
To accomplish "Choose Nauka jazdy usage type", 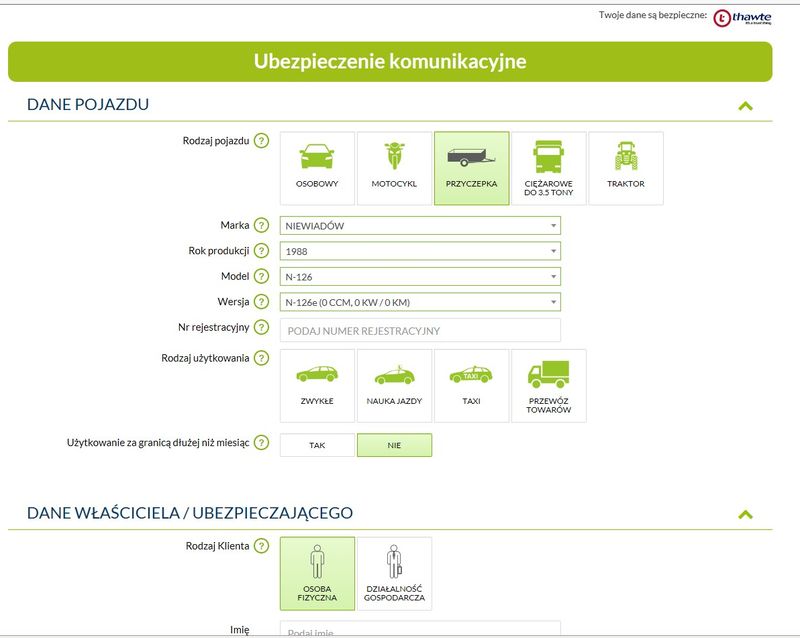I will 394,385.
